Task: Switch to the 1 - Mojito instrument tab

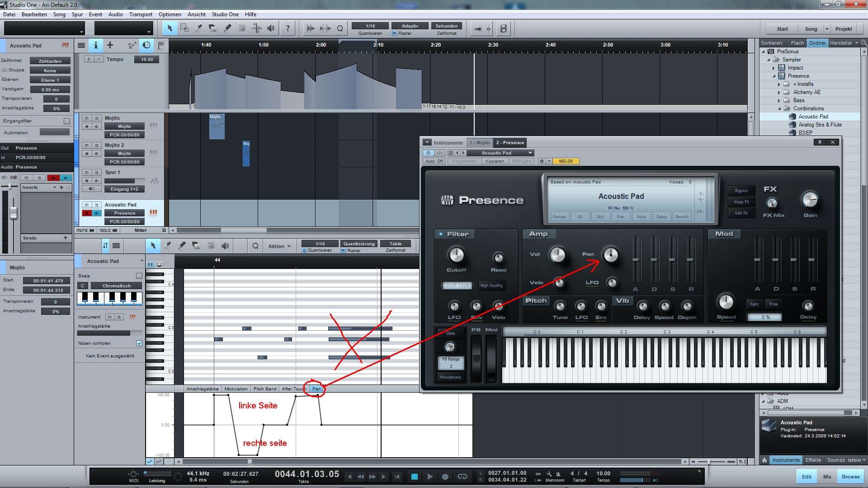Action: (x=479, y=143)
